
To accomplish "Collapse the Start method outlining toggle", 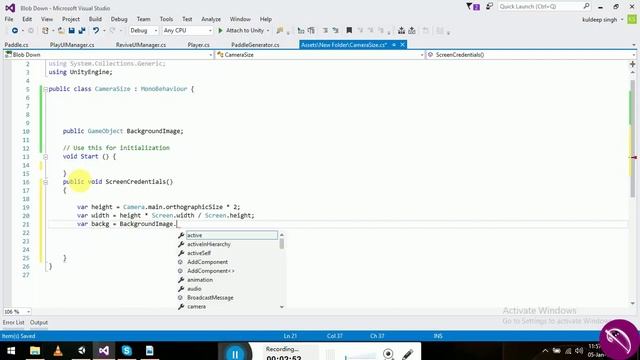I will pyautogui.click(x=45, y=157).
